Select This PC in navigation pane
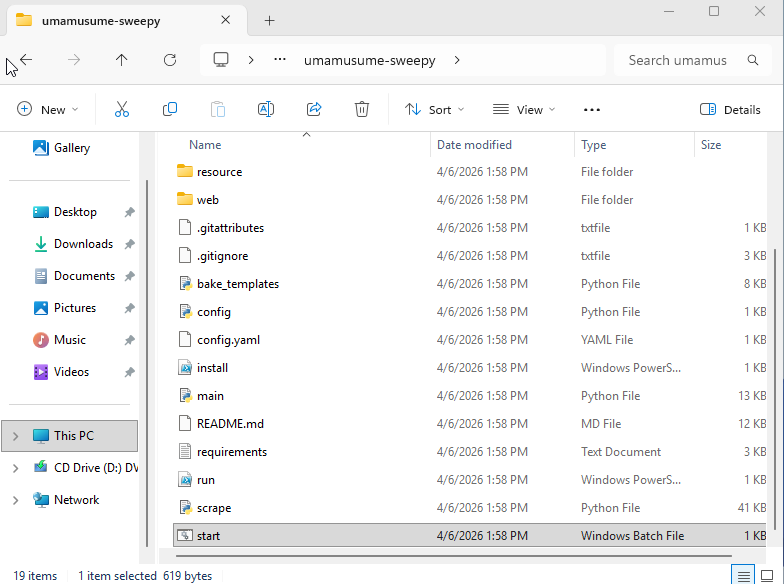 tap(70, 436)
